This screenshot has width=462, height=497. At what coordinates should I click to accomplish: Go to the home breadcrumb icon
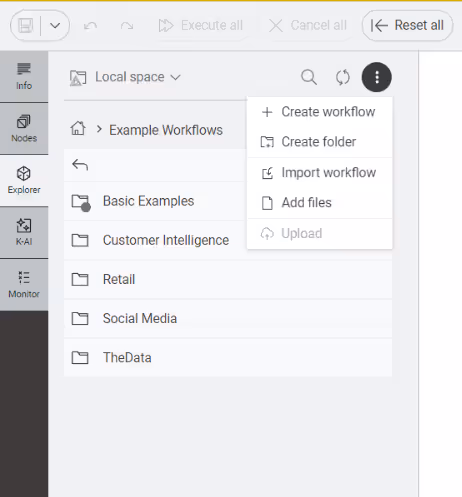pyautogui.click(x=78, y=128)
